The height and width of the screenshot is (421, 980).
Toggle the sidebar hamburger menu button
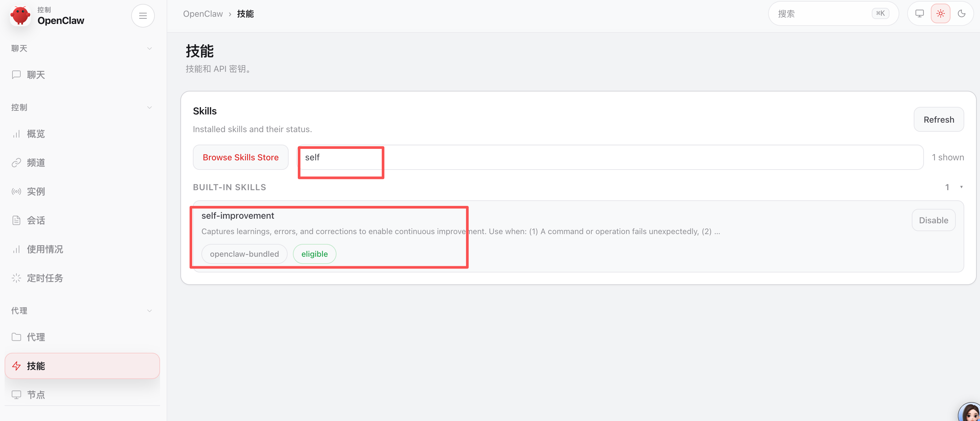click(x=143, y=16)
